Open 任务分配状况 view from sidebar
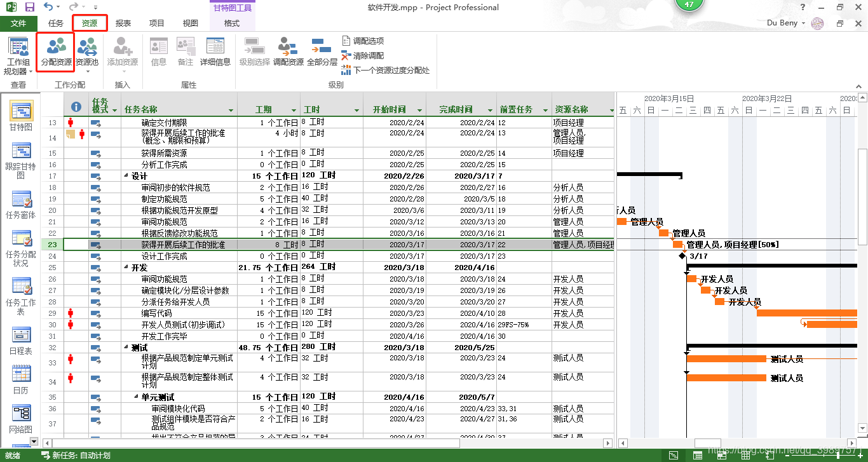Viewport: 868px width, 462px height. (x=21, y=248)
